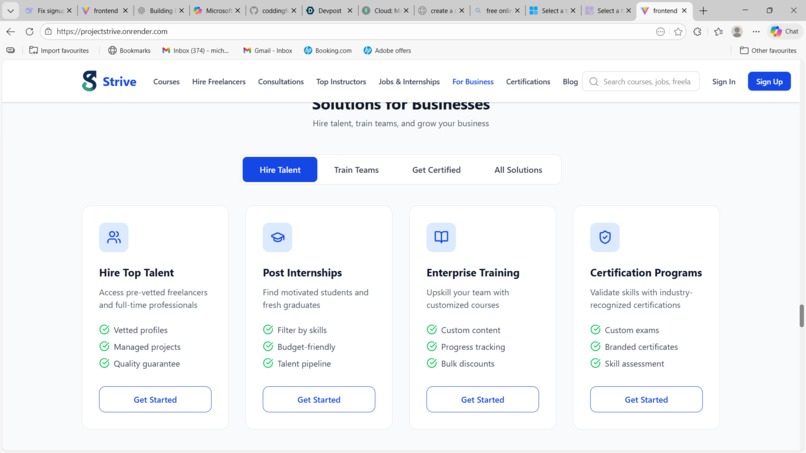Open the browser settings ellipsis menu
Viewport: 806px width, 453px height.
point(756,31)
